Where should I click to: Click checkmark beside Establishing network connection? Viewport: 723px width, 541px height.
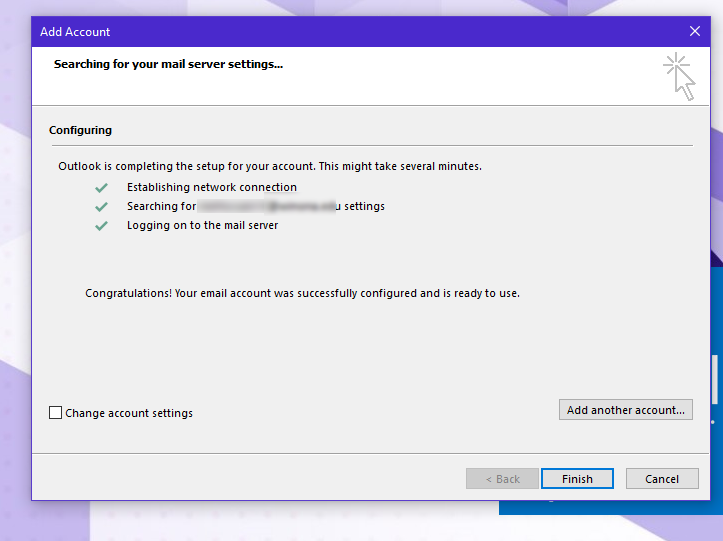pos(101,187)
